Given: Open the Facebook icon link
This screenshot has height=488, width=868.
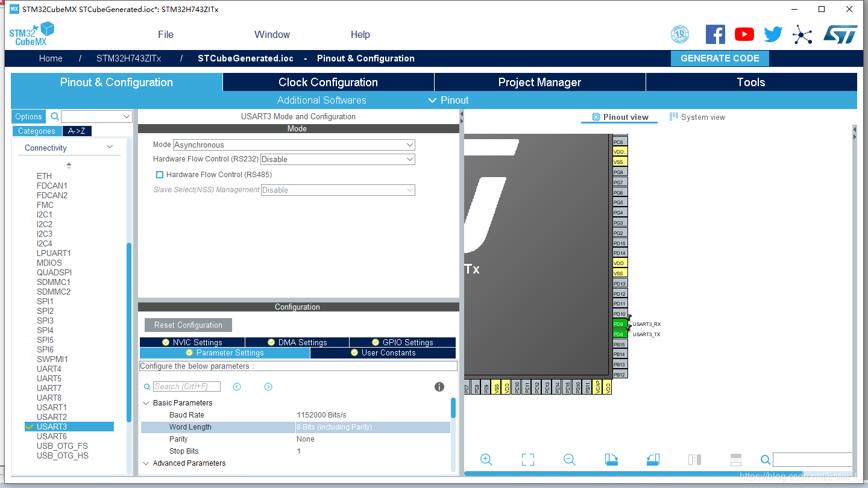Looking at the screenshot, I should coord(715,34).
